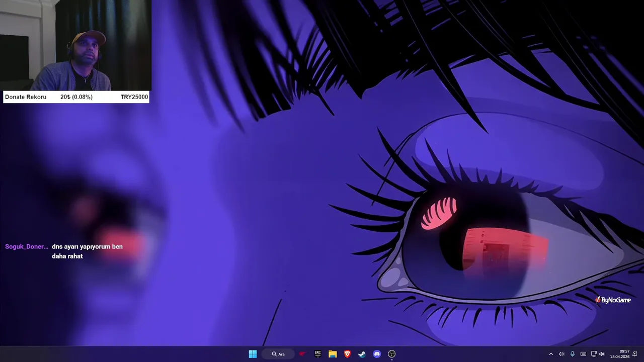The height and width of the screenshot is (362, 644).
Task: Click the Soguk_Doner chat username
Action: point(27,246)
